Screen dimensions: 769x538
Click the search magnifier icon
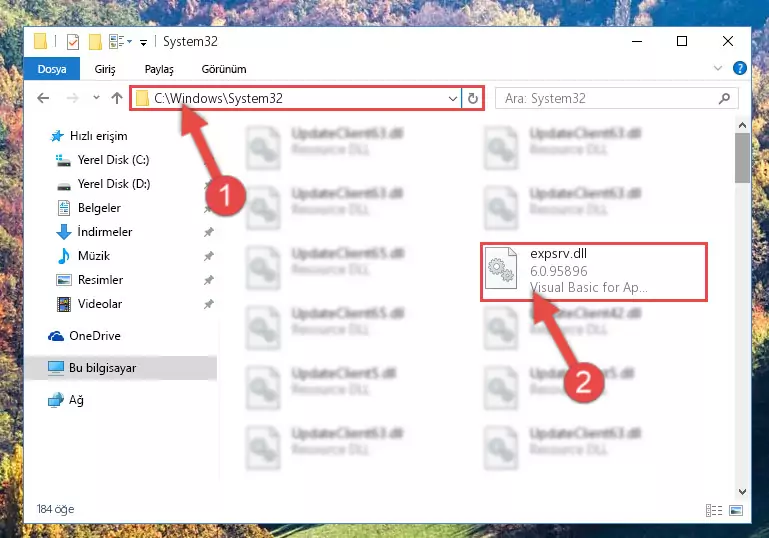[x=724, y=99]
